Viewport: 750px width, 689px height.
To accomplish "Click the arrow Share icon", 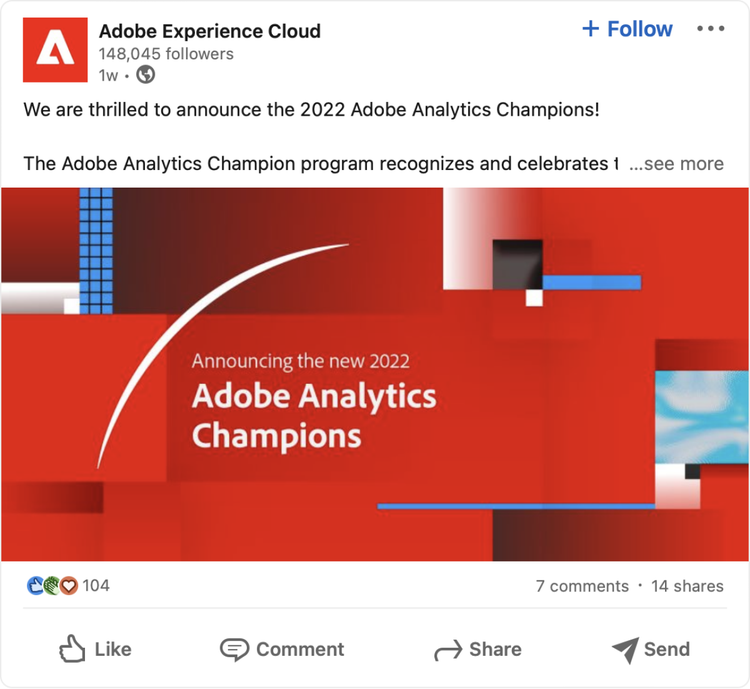I will click(447, 651).
